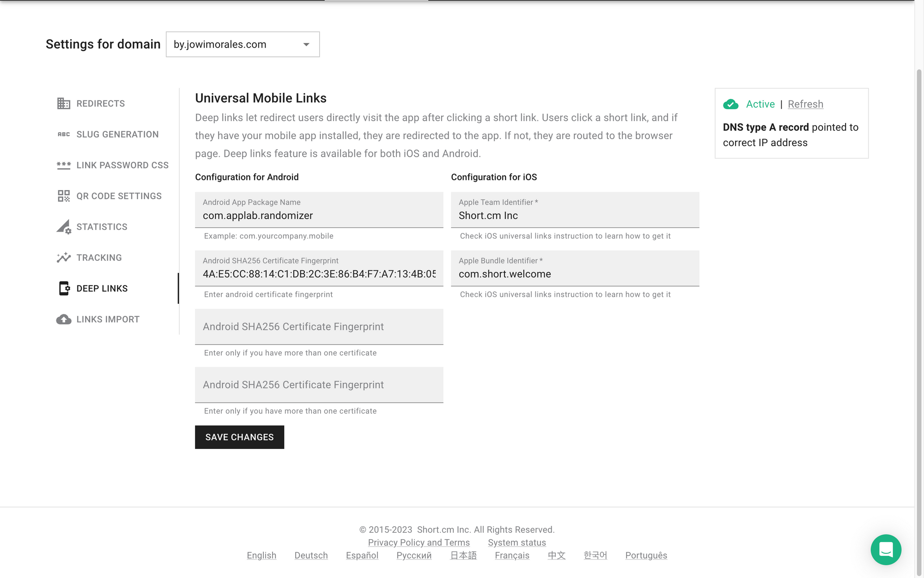This screenshot has width=924, height=578.
Task: Open the chat support bubble
Action: pos(886,549)
